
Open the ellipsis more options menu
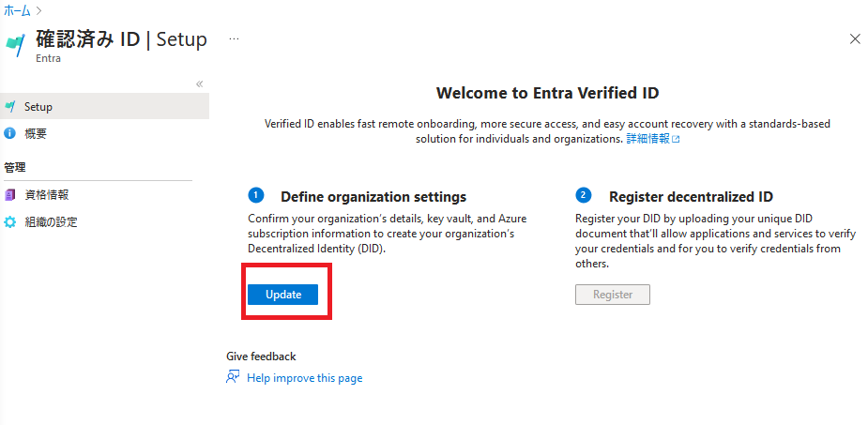[234, 39]
